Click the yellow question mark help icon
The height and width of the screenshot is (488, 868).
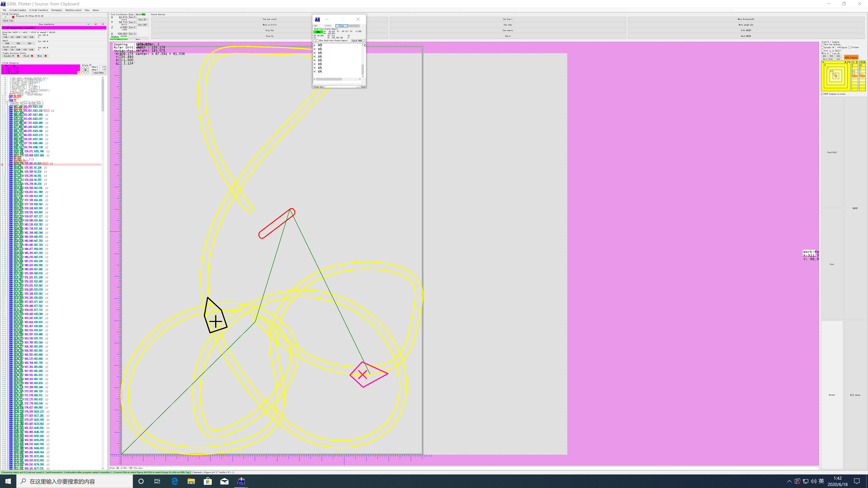point(79,73)
